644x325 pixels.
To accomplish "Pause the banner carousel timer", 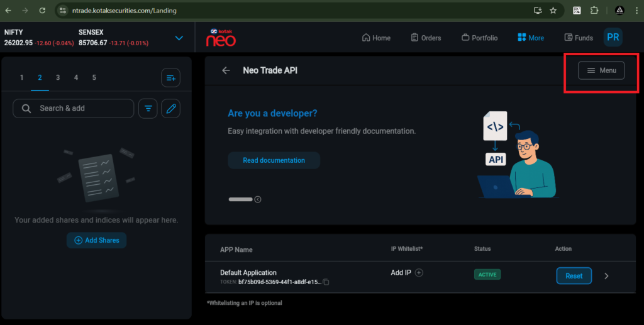I will tap(258, 199).
